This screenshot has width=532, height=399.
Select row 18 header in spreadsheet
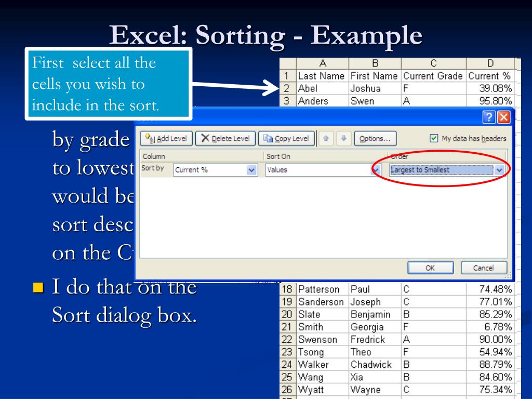287,289
